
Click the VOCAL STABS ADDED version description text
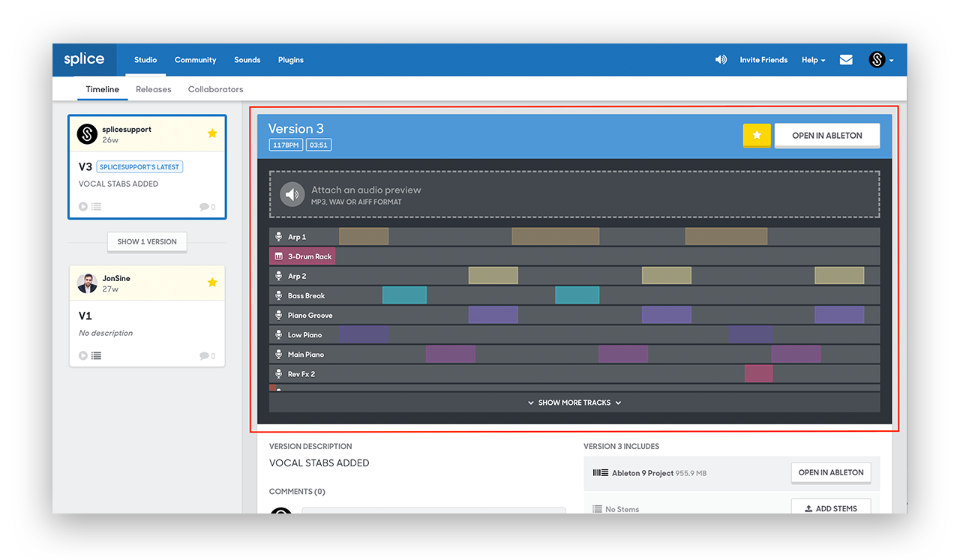click(x=319, y=463)
